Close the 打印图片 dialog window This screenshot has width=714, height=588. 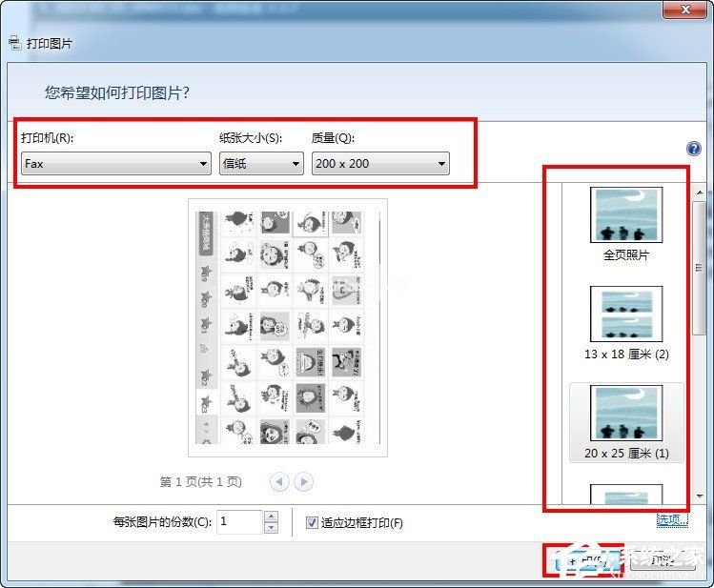685,10
